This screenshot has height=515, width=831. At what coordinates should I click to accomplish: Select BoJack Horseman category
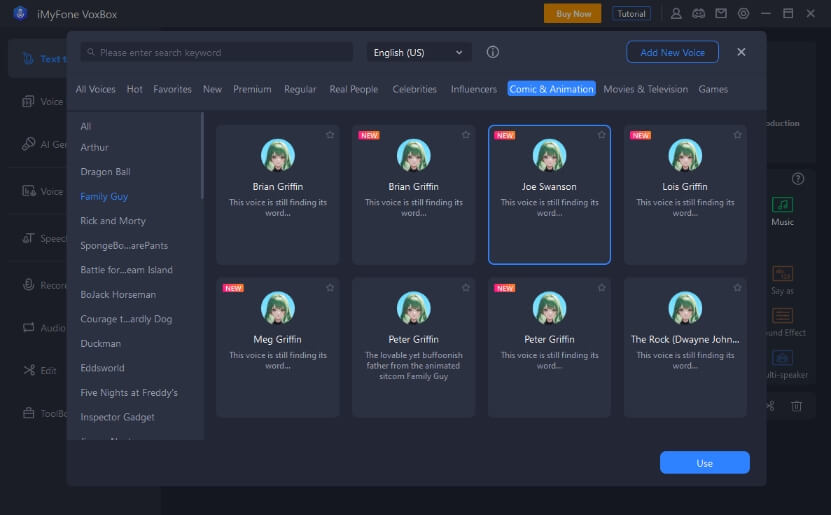(x=118, y=294)
